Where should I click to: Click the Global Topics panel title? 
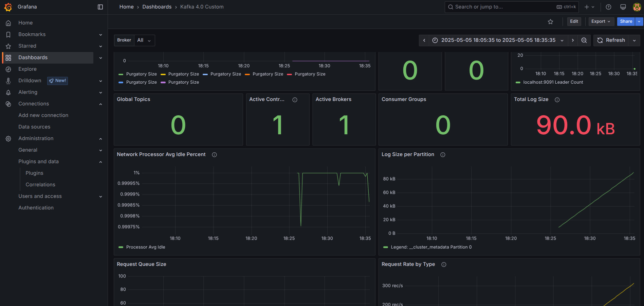tap(133, 99)
